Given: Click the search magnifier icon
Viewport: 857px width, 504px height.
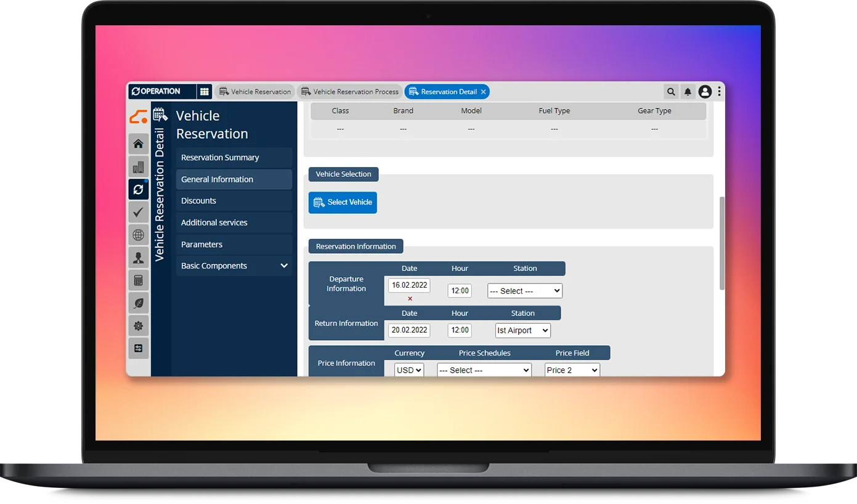Looking at the screenshot, I should click(671, 92).
